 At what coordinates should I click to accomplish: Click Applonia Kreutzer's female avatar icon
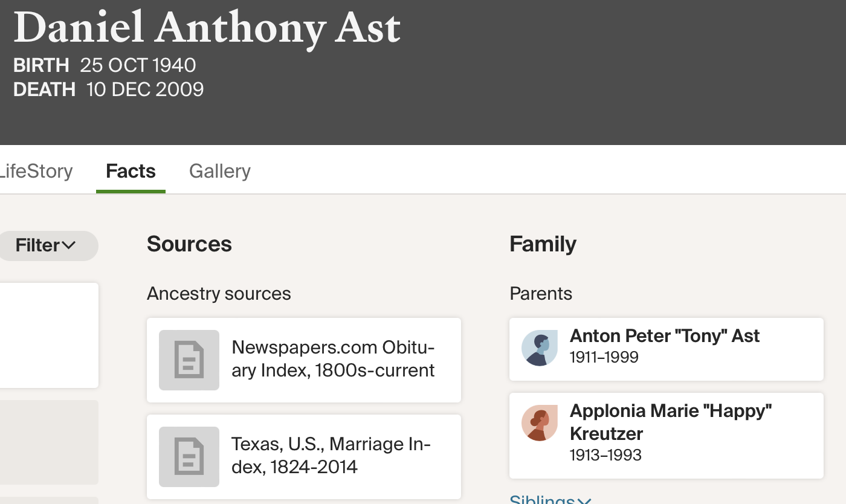pyautogui.click(x=540, y=423)
